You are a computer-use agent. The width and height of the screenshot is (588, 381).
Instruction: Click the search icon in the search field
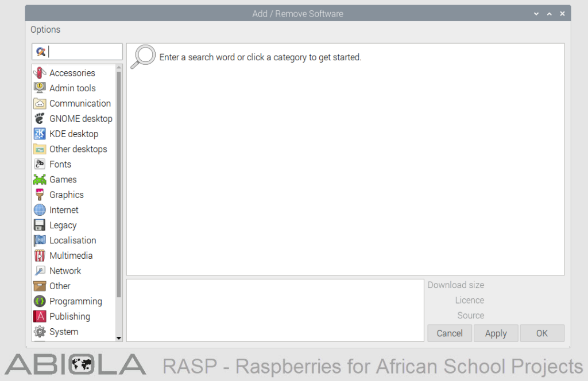[41, 52]
